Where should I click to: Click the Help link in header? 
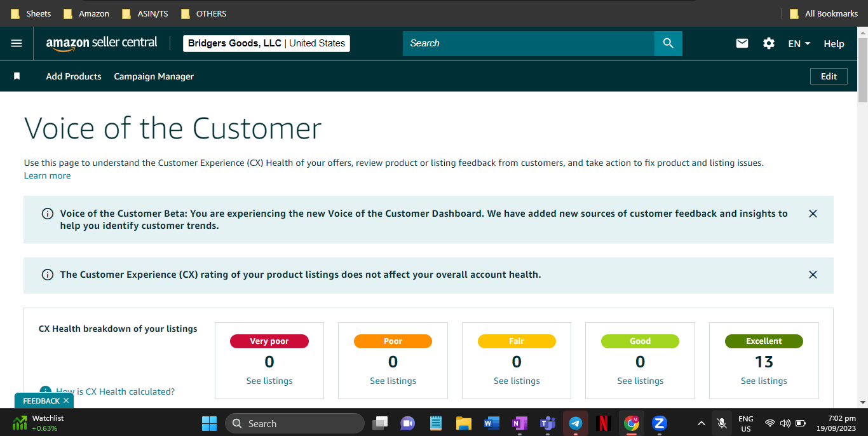[834, 43]
